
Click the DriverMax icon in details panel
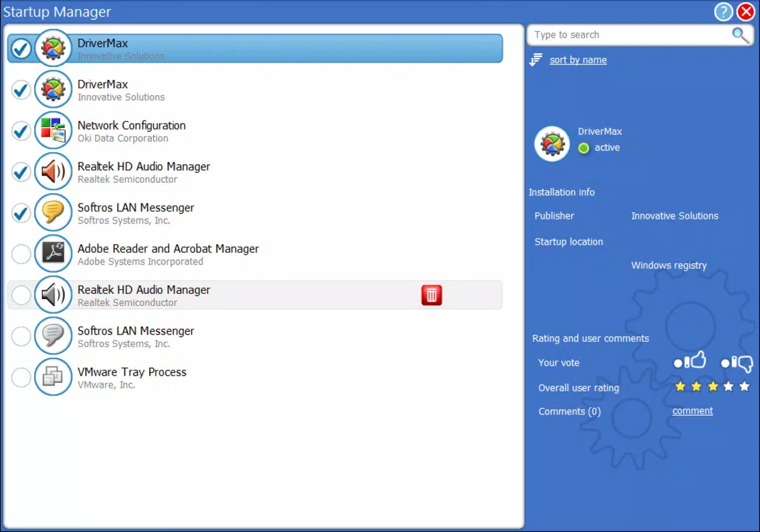pos(552,144)
